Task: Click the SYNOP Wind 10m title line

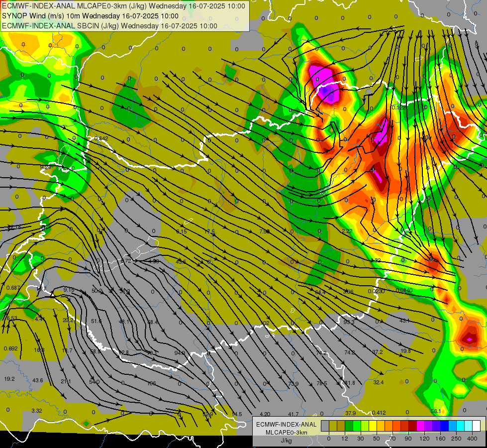Action: (90, 16)
